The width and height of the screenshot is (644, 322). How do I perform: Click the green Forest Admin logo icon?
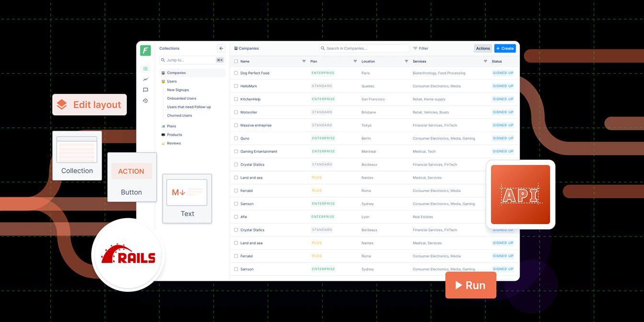pyautogui.click(x=146, y=51)
